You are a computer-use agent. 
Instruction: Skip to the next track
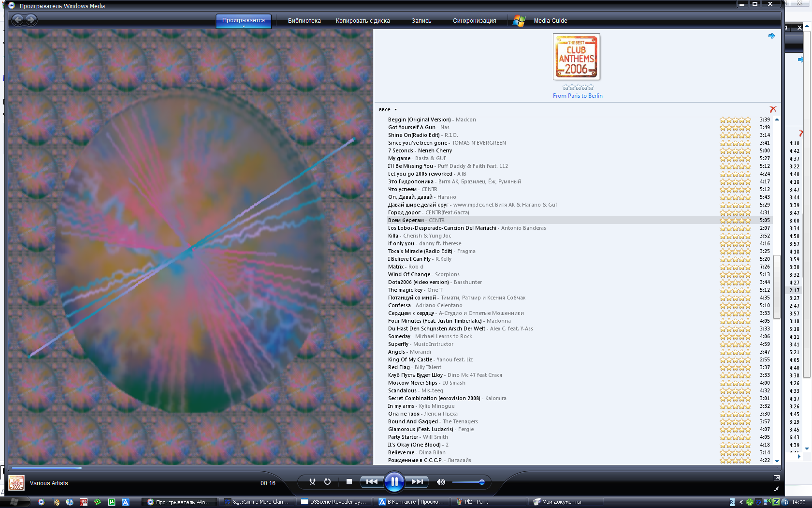[417, 482]
